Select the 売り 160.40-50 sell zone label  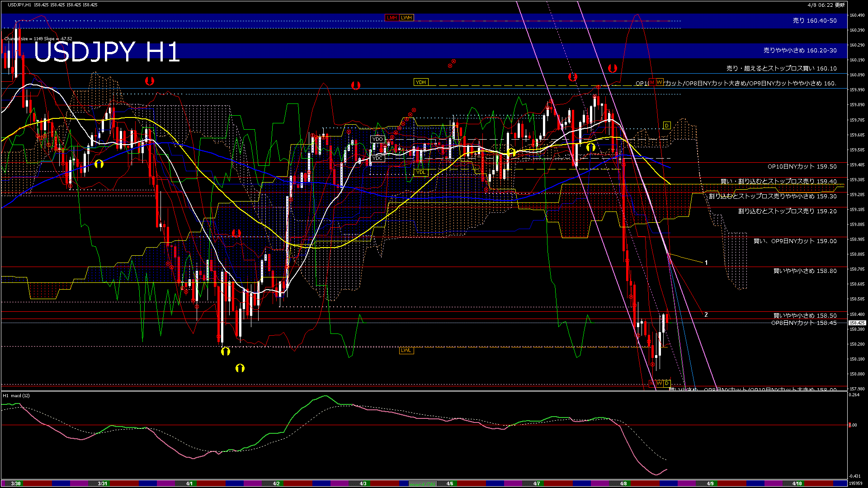pos(815,21)
